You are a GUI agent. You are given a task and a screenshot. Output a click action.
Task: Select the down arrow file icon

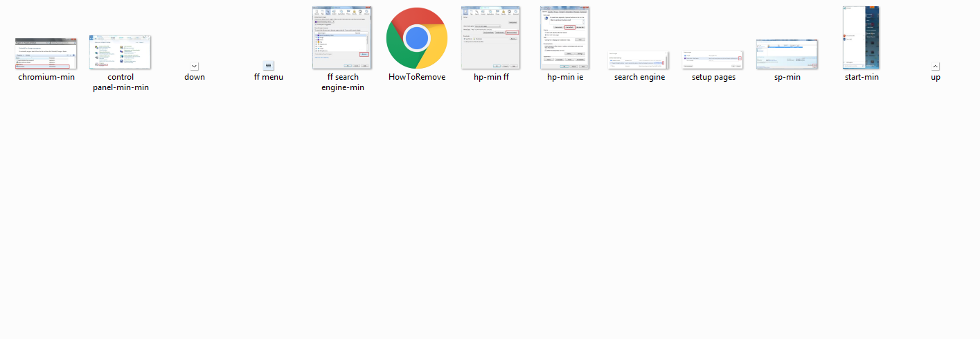click(194, 66)
